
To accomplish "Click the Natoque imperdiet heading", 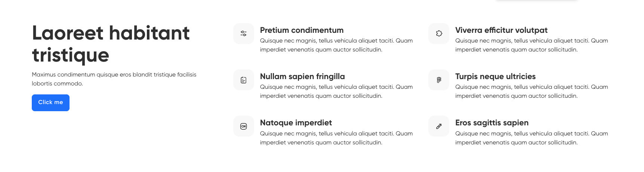I will pyautogui.click(x=296, y=123).
